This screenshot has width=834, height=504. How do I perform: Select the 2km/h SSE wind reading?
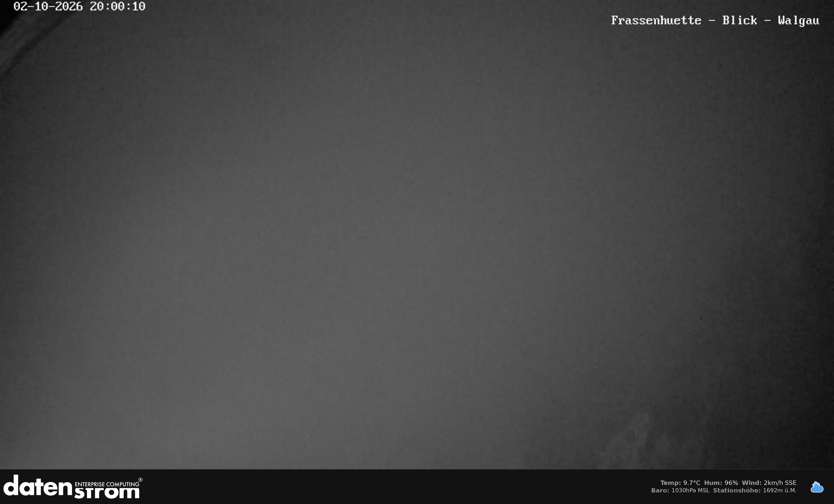point(780,483)
